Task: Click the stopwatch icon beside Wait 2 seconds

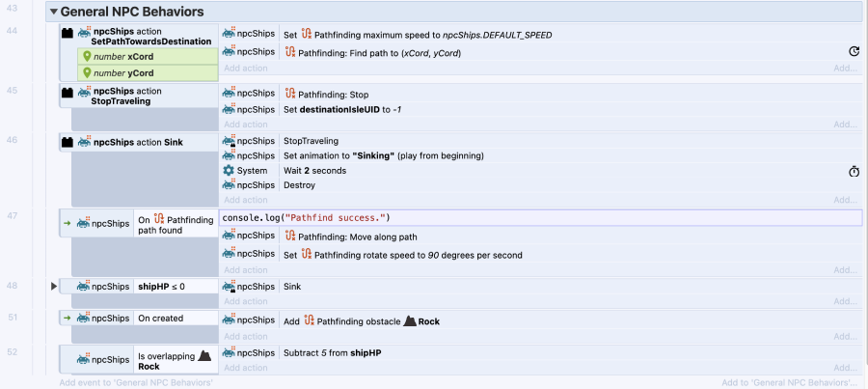Action: point(854,171)
